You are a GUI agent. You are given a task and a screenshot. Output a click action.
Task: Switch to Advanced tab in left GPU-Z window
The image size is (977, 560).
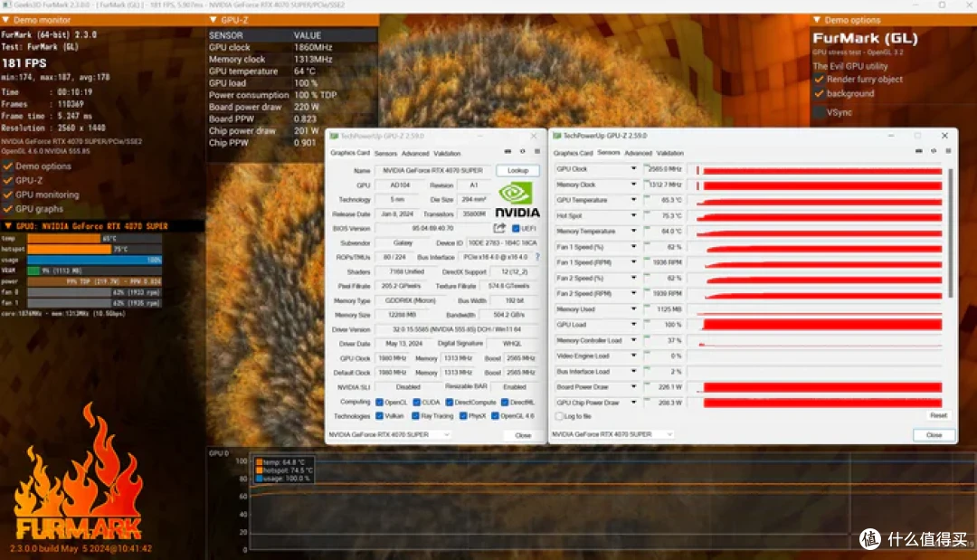tap(415, 153)
